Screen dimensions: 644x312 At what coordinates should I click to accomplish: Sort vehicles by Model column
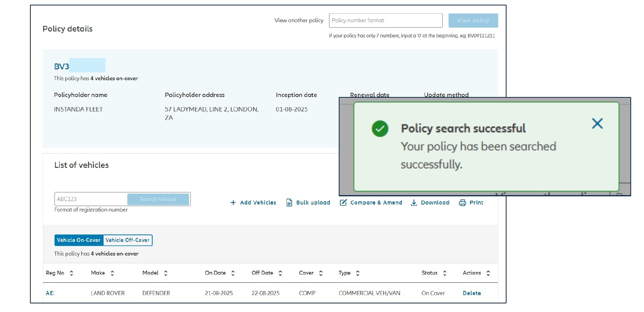pos(165,273)
